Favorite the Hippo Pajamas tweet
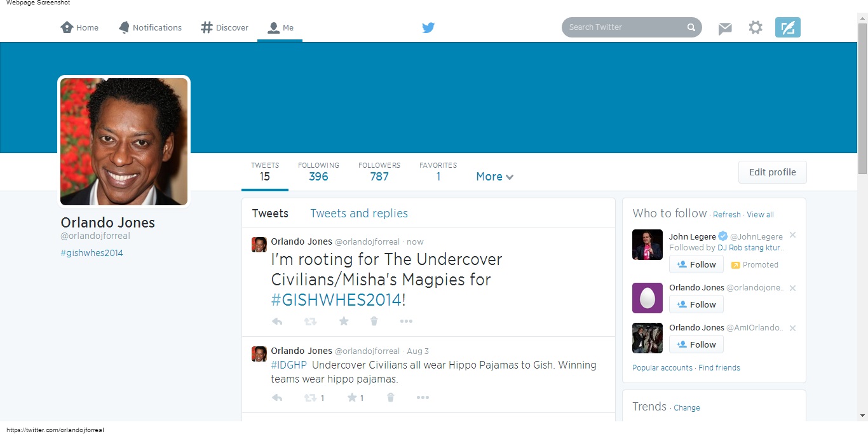The width and height of the screenshot is (868, 434). point(352,398)
